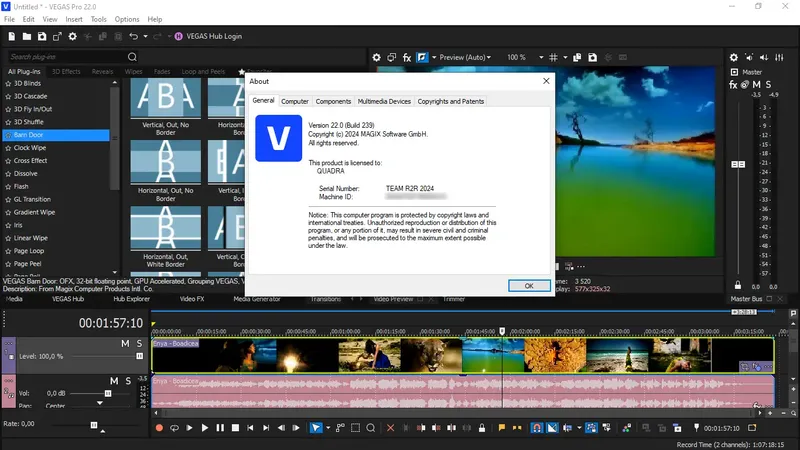
Task: Toggle Enable Snapping magnet icon
Action: coord(537,428)
